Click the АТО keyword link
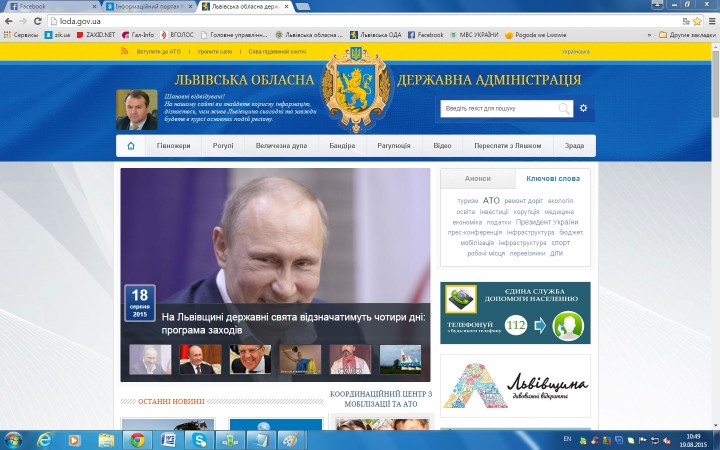720x450 pixels. (491, 200)
